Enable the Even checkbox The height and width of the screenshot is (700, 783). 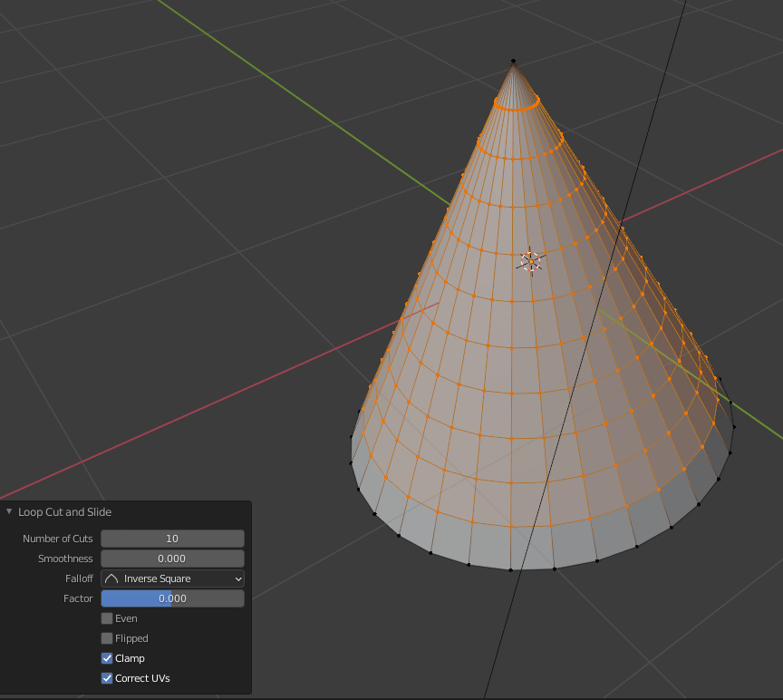[107, 618]
